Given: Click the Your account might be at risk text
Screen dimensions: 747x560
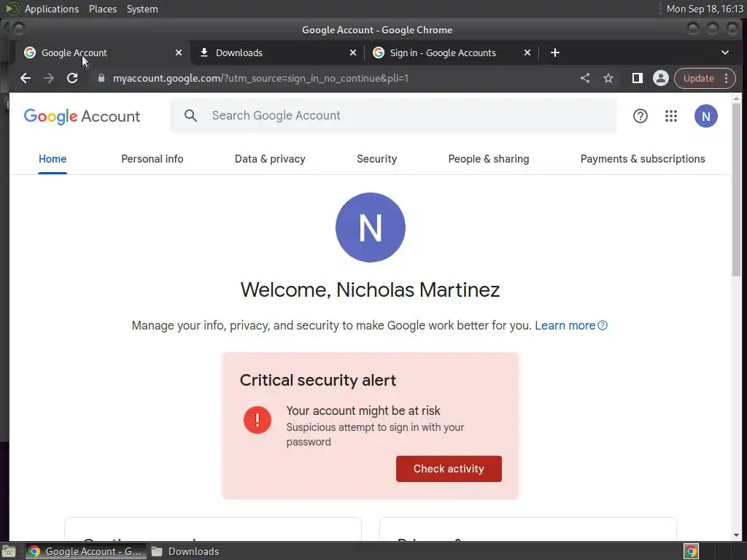Looking at the screenshot, I should pyautogui.click(x=363, y=411).
